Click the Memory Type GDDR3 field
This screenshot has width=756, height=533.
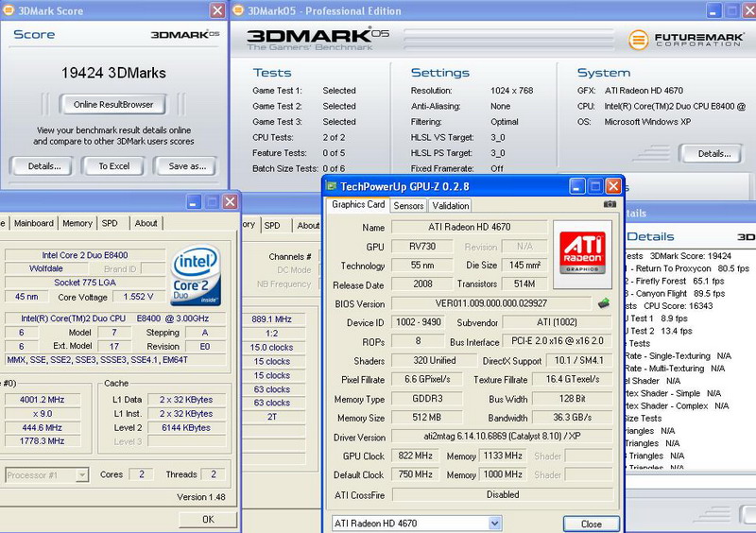click(x=427, y=399)
